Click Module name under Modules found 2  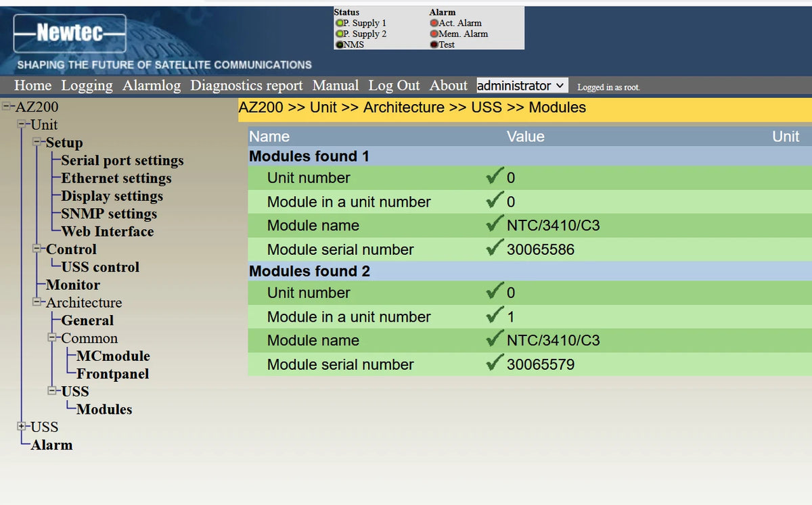click(313, 341)
